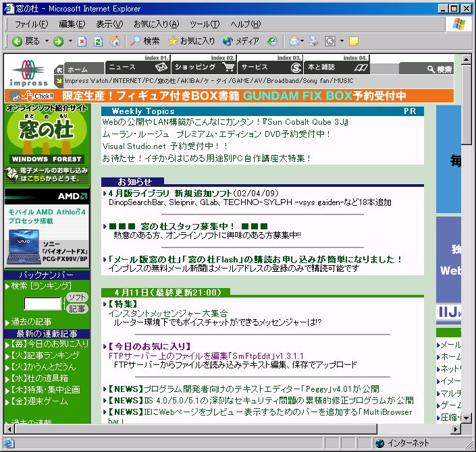Click the インターネット zone status indicator
The height and width of the screenshot is (452, 476).
click(402, 443)
